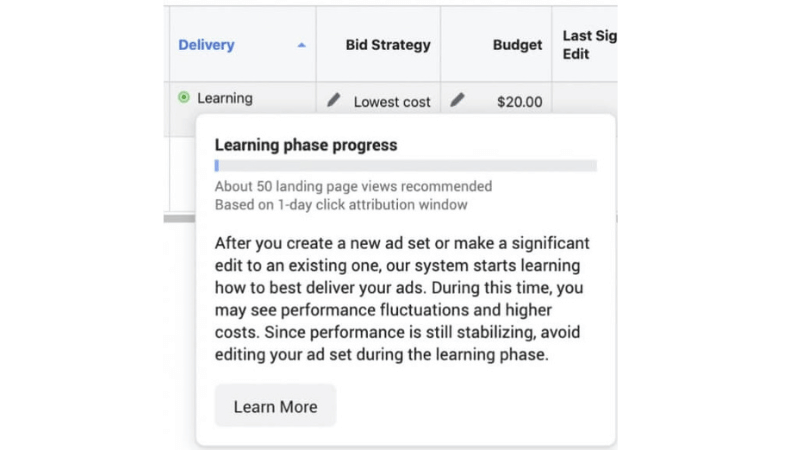This screenshot has height=450, width=800.
Task: Select the Bid Strategy column header
Action: [388, 45]
